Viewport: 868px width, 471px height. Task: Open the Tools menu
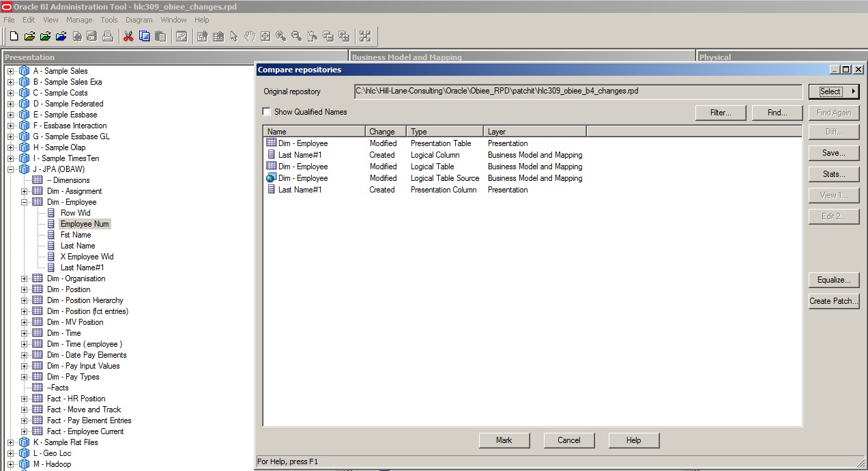pyautogui.click(x=109, y=20)
